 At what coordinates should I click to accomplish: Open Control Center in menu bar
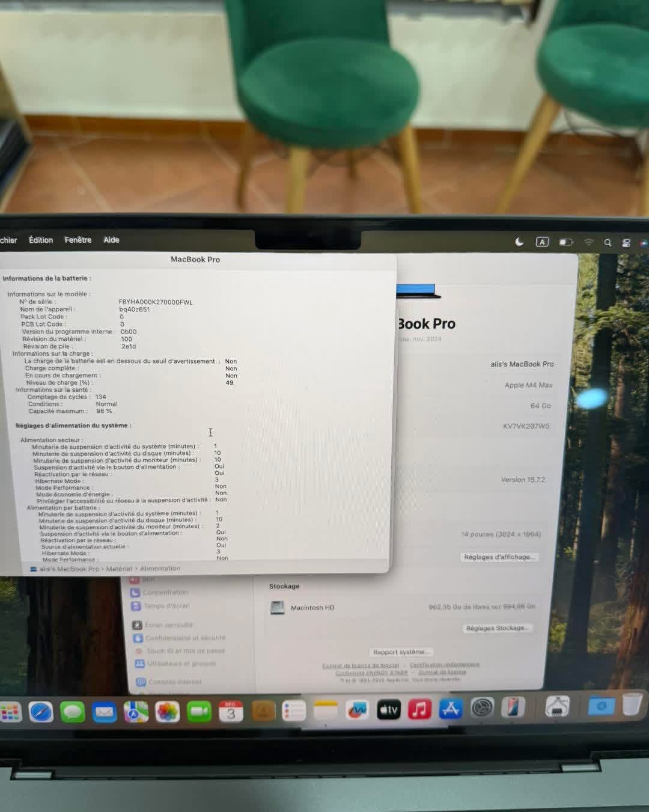pyautogui.click(x=626, y=243)
